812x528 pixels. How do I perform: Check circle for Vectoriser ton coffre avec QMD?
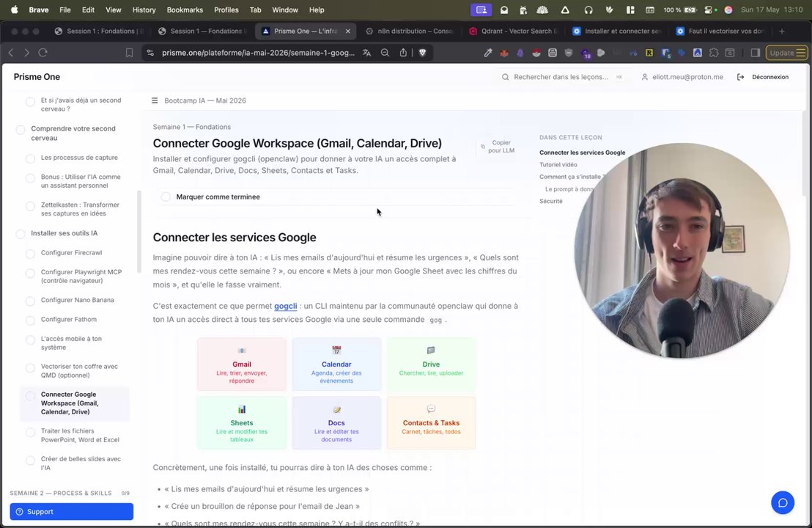(31, 367)
